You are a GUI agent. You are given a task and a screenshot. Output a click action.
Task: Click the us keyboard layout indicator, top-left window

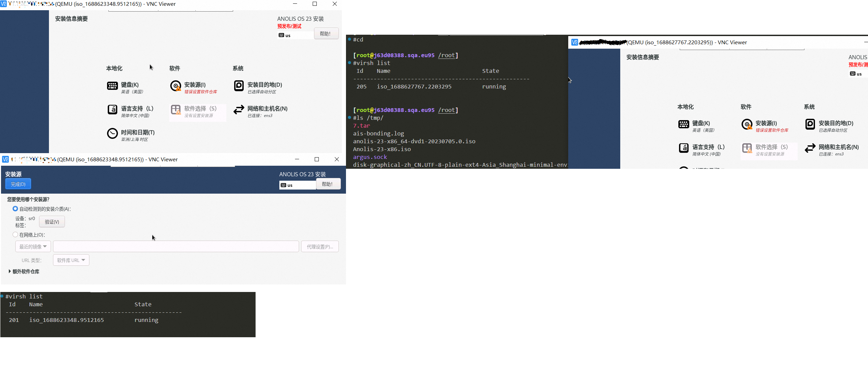(285, 35)
